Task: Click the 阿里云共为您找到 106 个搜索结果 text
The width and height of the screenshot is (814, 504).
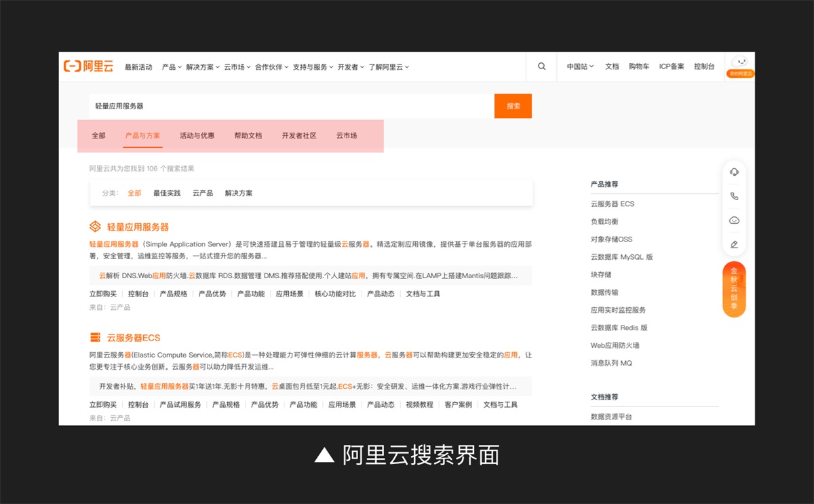Action: (142, 168)
